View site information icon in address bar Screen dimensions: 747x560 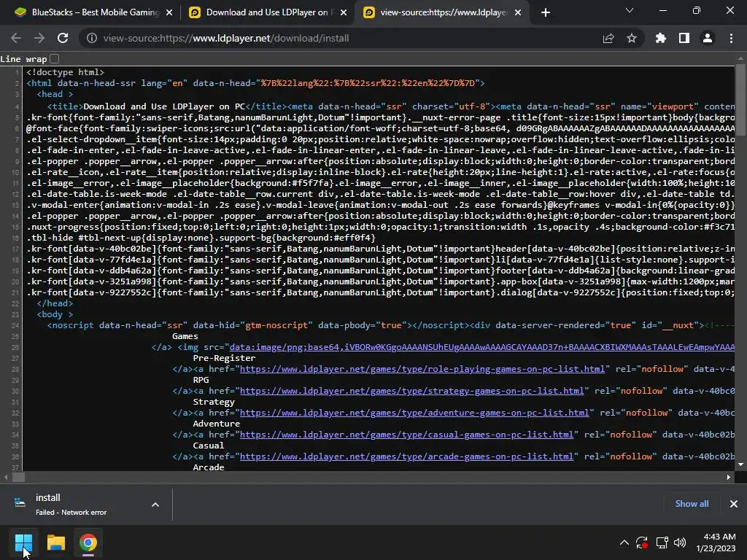91,38
